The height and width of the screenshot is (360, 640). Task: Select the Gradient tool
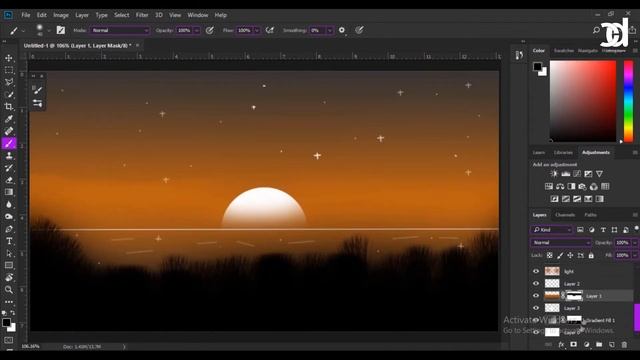9,192
